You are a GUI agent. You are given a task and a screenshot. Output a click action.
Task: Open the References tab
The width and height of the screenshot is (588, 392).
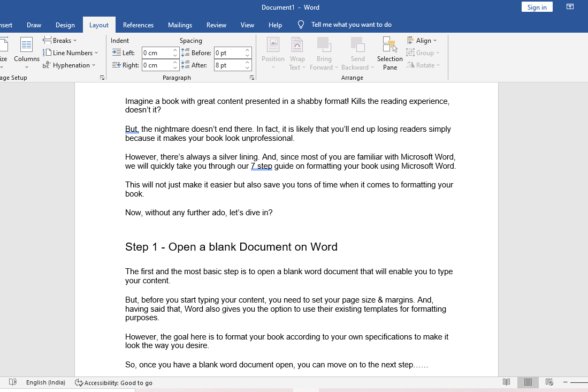[138, 25]
